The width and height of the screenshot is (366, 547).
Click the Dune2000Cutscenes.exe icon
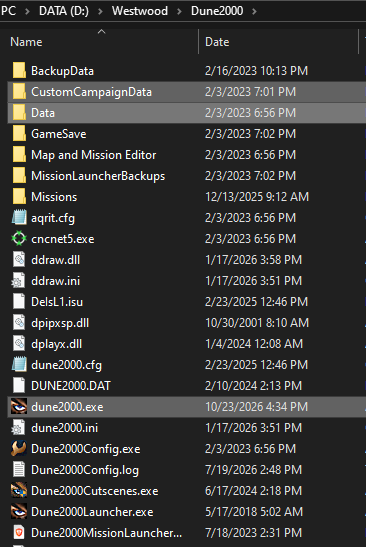(19, 490)
